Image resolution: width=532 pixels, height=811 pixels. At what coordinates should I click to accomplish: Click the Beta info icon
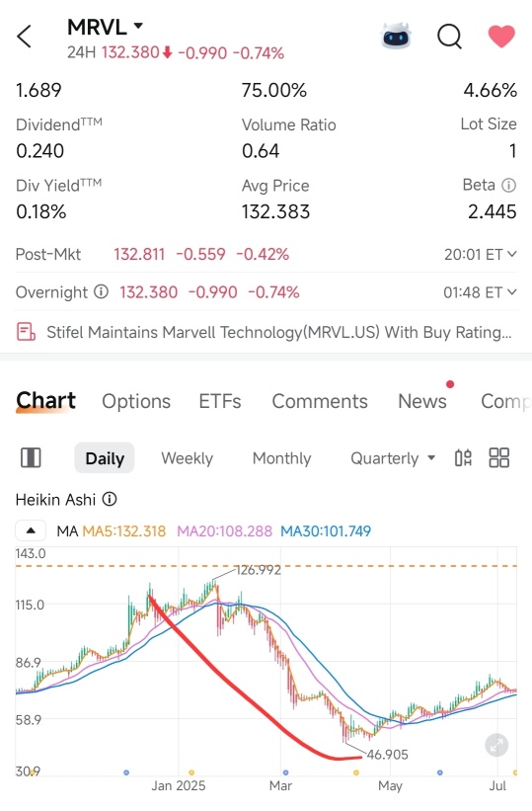click(x=508, y=185)
